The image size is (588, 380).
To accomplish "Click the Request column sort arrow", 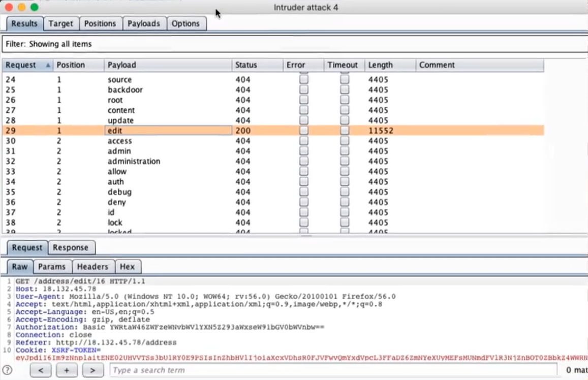I will pos(48,65).
